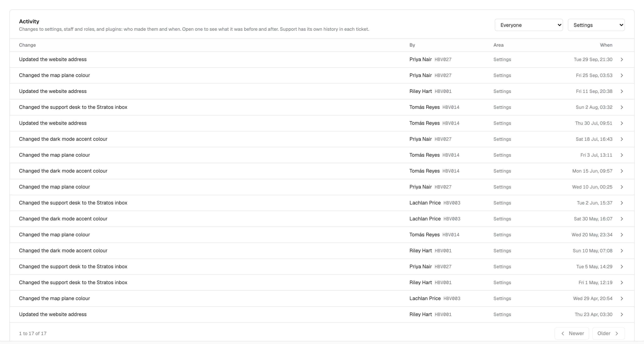This screenshot has width=644, height=344.
Task: Open chevron for Sat 30 May, 16:07 entry
Action: 622,219
